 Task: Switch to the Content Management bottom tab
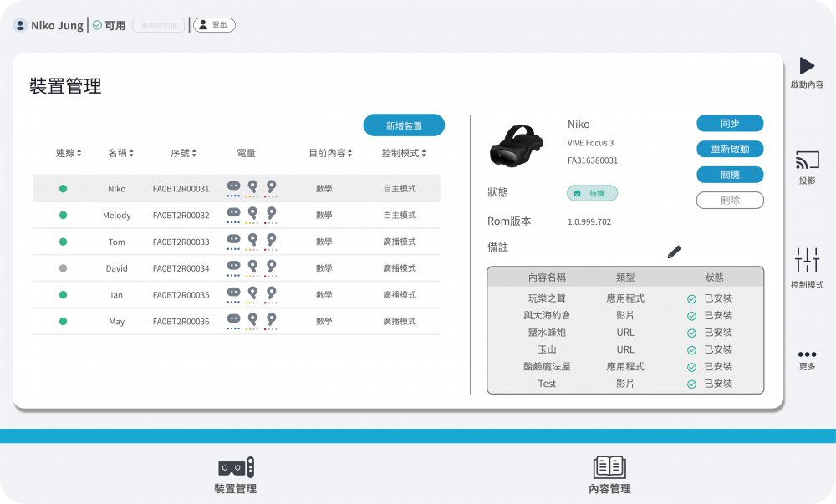(609, 475)
